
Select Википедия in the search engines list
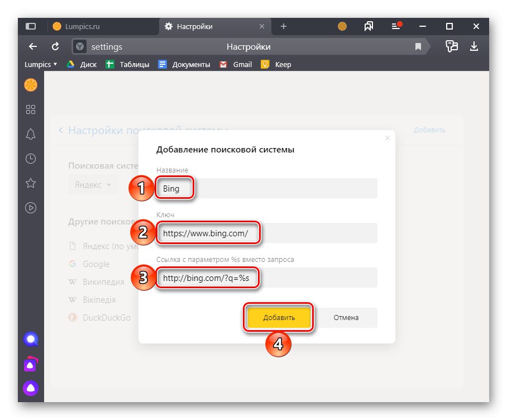coord(97,281)
